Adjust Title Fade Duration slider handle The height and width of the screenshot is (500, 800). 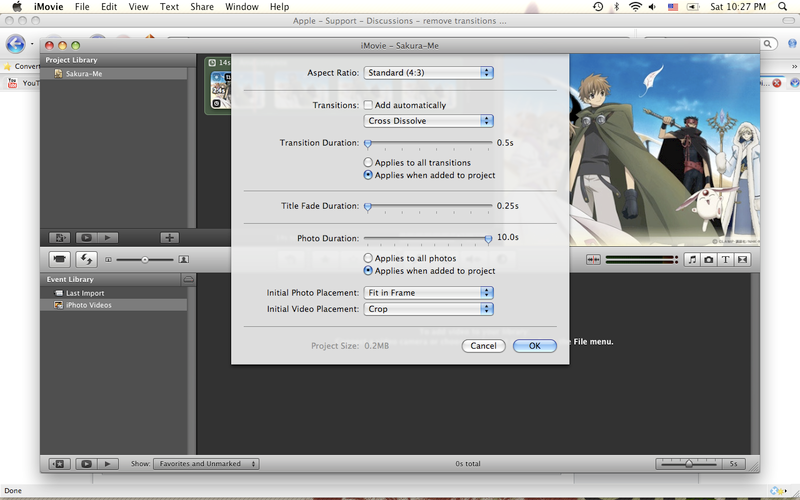point(368,207)
